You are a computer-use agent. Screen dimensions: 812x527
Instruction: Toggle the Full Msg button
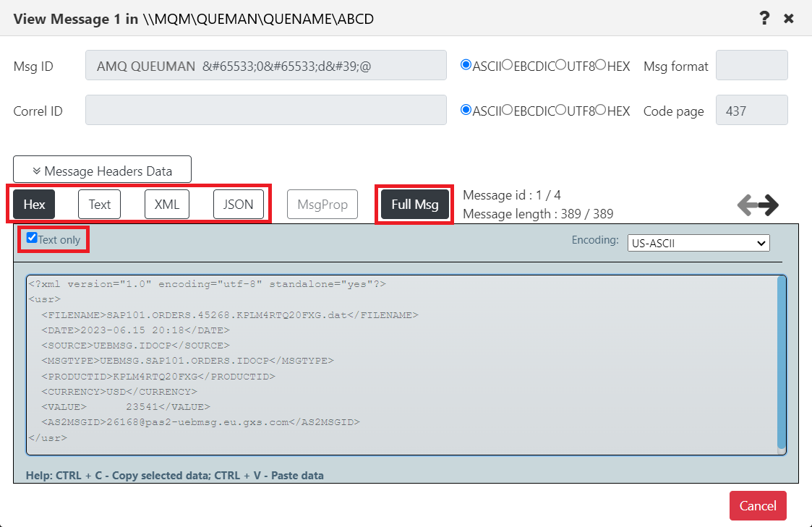click(415, 205)
